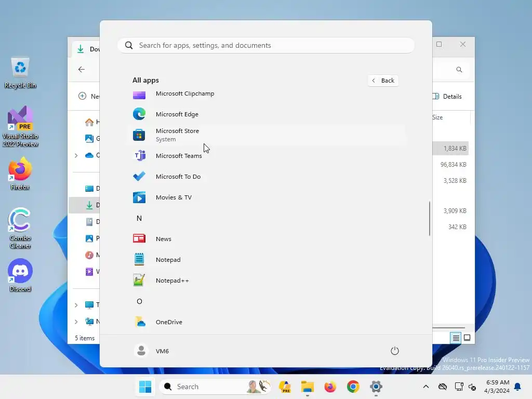Open the notification bell in taskbar
Viewport: 532px width, 399px height.
tap(518, 387)
